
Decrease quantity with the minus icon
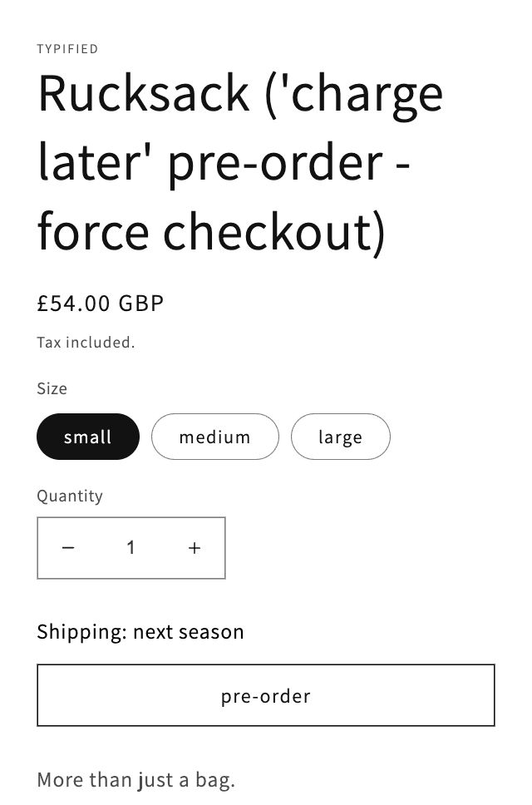[68, 548]
